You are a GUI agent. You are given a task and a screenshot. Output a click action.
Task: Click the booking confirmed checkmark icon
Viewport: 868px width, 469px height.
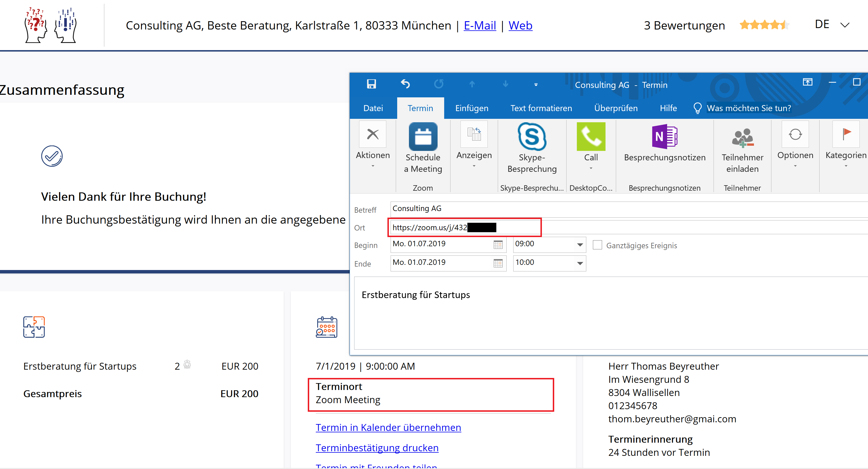point(52,156)
